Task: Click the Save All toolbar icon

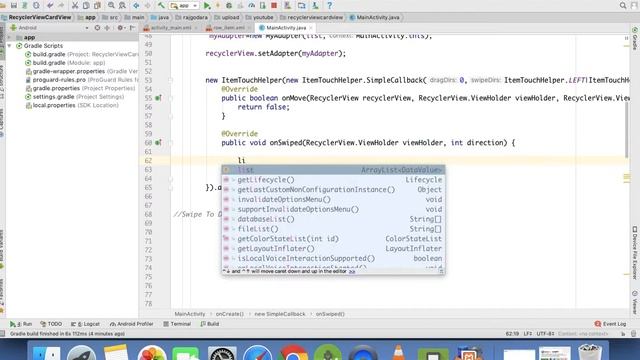Action: 14,5
